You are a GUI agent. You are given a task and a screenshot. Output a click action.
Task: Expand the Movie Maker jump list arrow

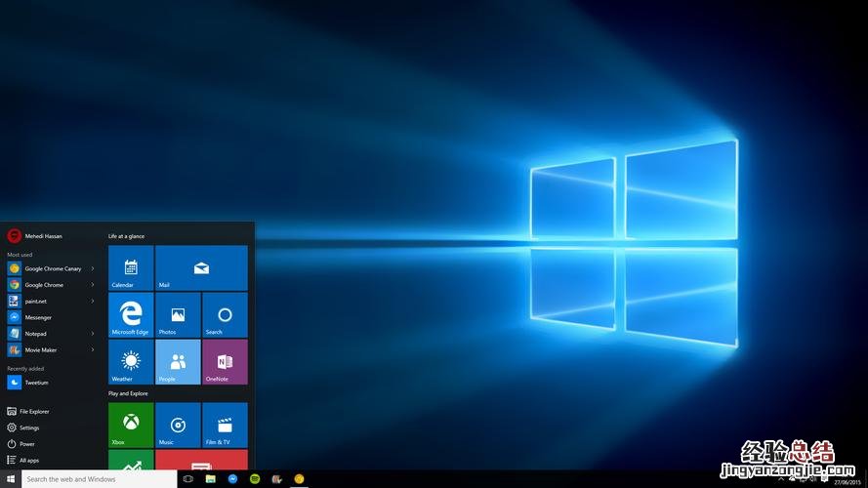pos(93,350)
